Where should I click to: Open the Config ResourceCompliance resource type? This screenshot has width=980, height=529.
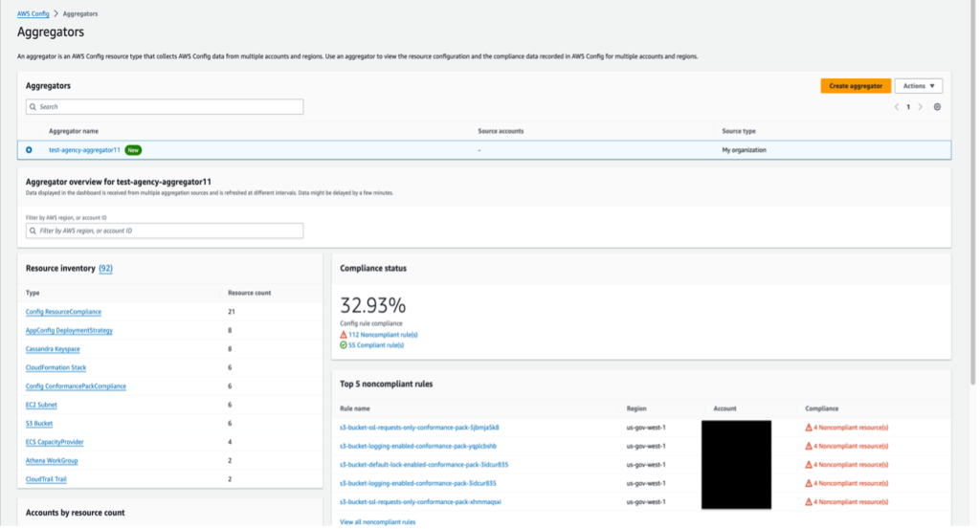click(x=63, y=312)
